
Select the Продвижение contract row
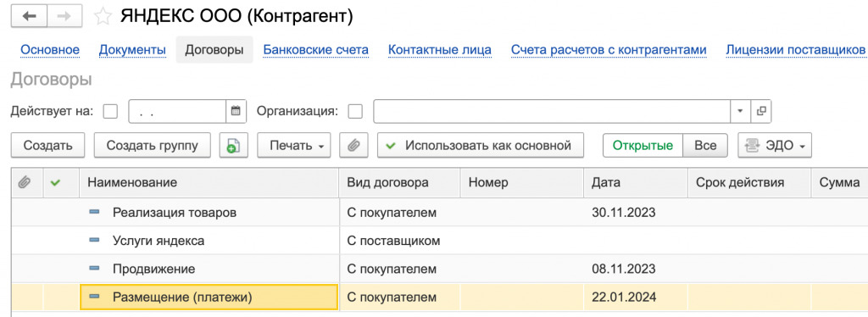pos(440,269)
